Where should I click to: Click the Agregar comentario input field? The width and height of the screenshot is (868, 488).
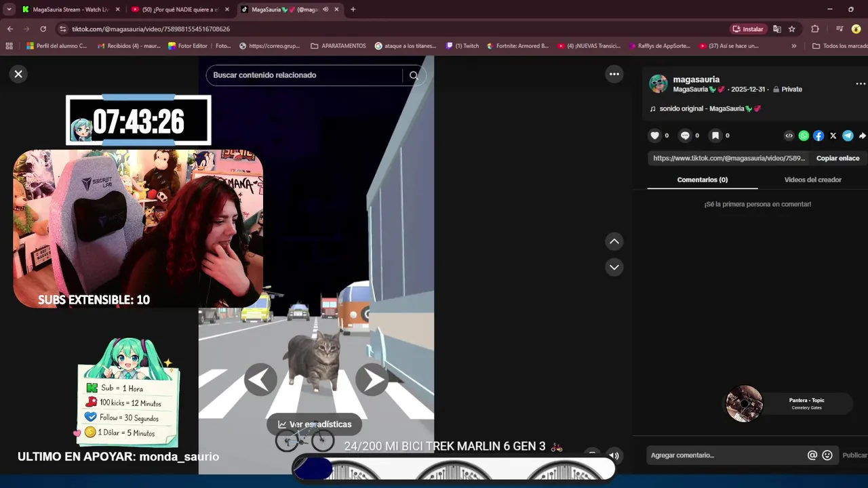(x=726, y=455)
